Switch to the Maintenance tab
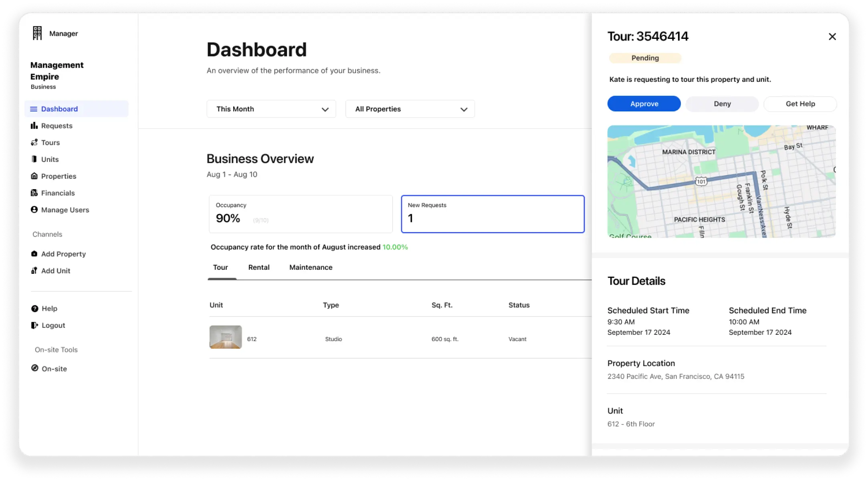The image size is (868, 481). point(311,267)
